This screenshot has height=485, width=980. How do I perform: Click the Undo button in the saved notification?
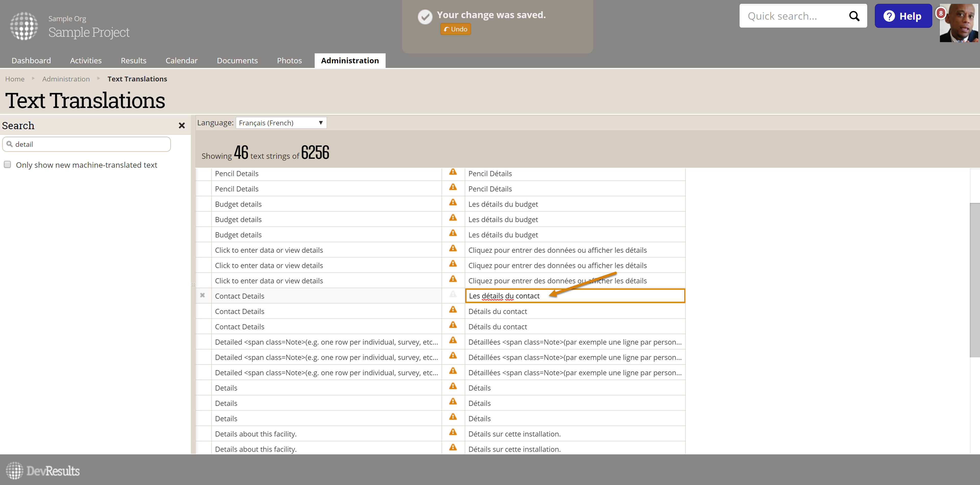pos(455,29)
